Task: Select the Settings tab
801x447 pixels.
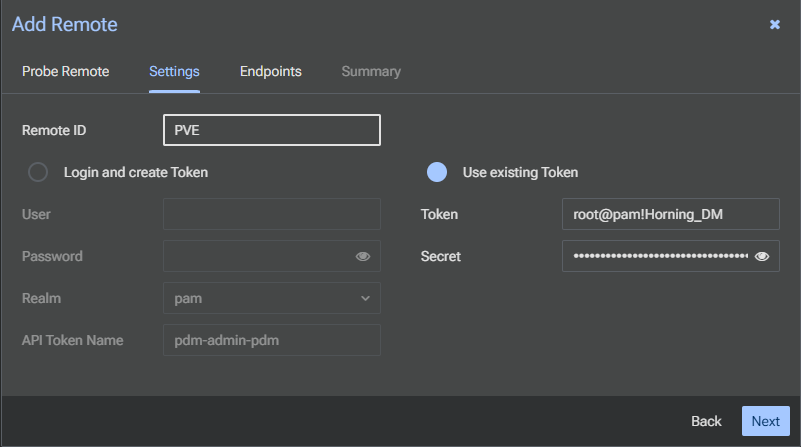Action: pos(174,72)
